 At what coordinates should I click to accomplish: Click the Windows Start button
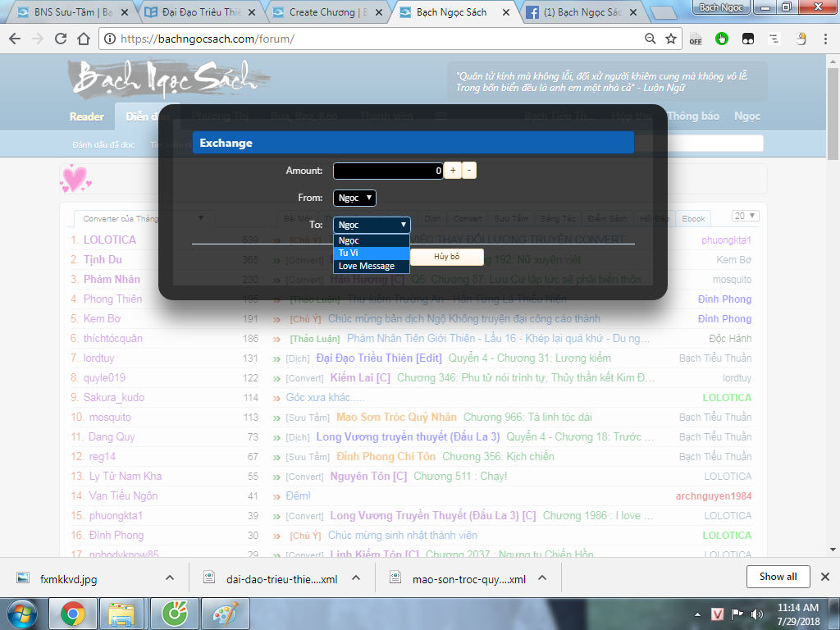22,613
